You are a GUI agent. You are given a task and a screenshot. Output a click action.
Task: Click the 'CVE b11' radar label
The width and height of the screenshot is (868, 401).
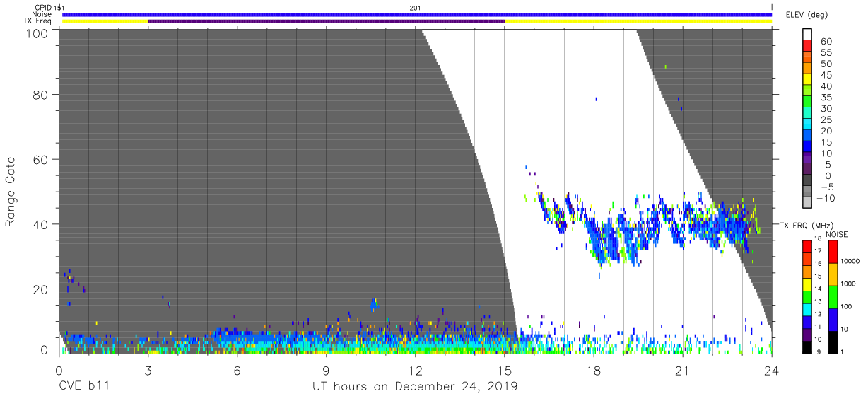click(83, 387)
